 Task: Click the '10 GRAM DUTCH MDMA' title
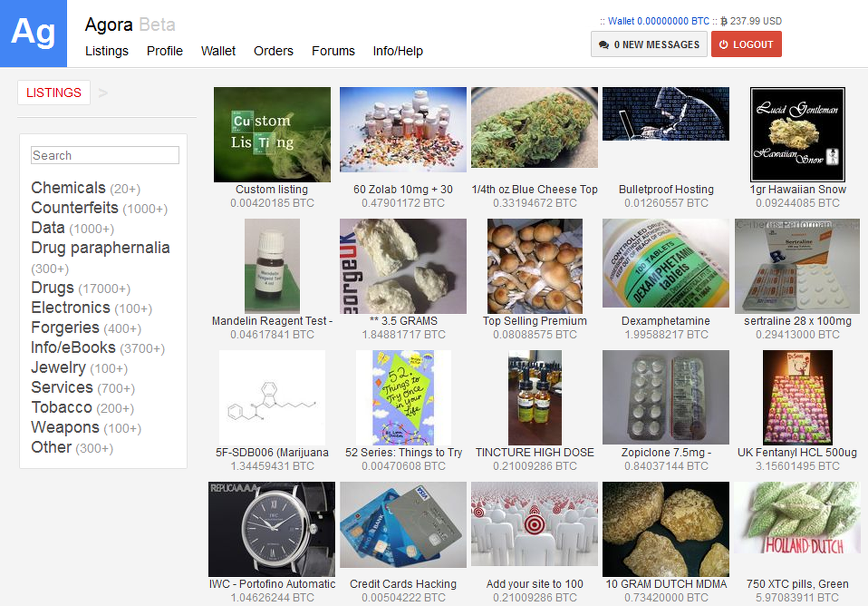666,584
